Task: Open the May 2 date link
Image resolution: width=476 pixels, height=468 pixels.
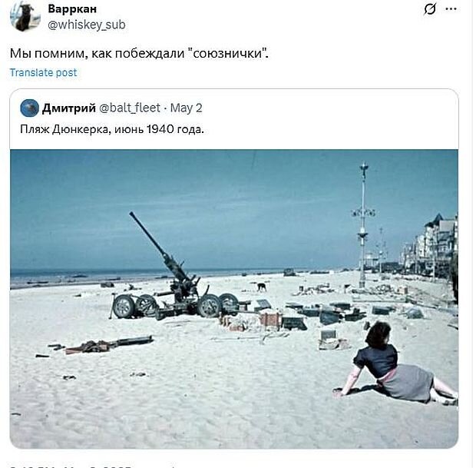Action: coord(186,108)
